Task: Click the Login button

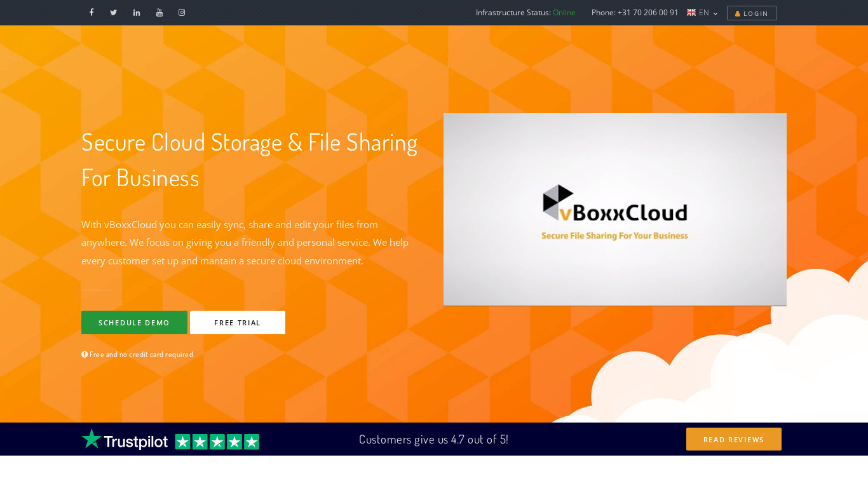Action: (x=752, y=13)
